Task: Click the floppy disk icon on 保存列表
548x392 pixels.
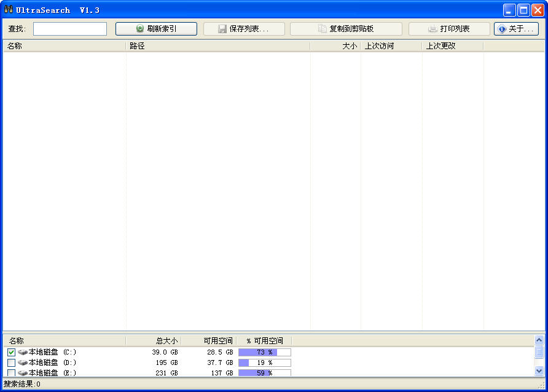Action: pyautogui.click(x=222, y=29)
